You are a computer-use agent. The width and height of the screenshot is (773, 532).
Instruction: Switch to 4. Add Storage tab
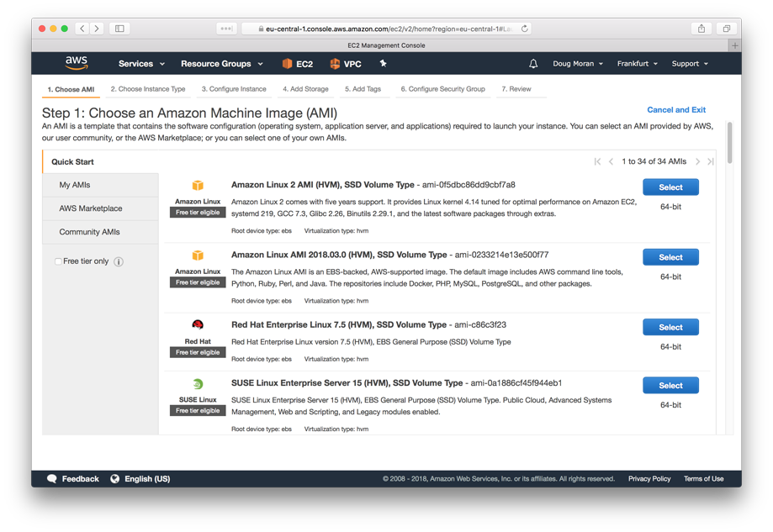pos(305,89)
